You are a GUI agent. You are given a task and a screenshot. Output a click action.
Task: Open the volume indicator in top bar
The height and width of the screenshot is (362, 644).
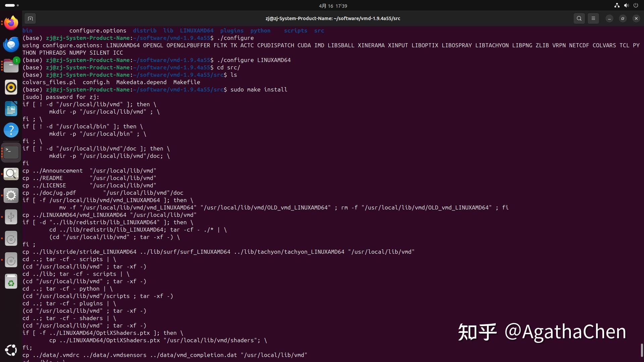tap(626, 5)
